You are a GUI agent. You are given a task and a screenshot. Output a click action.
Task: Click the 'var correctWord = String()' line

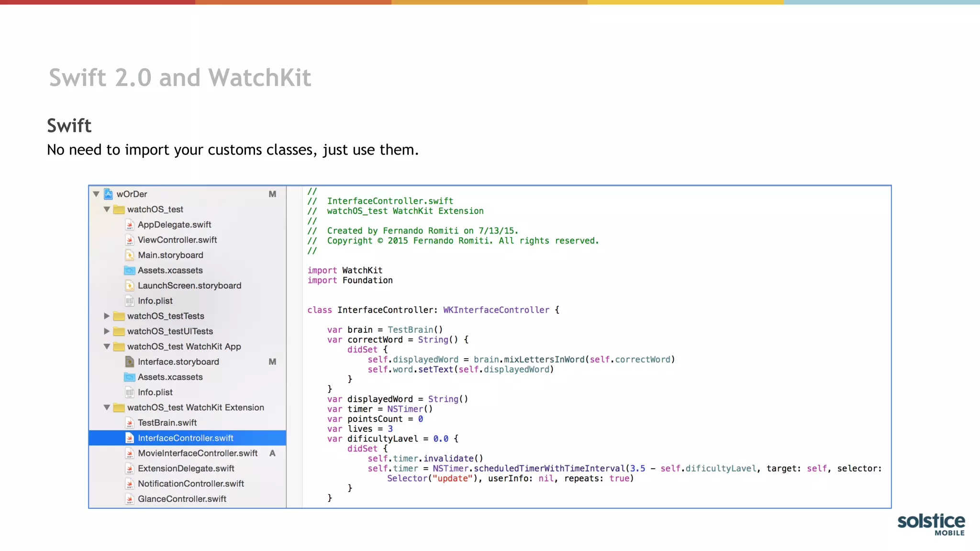[398, 340]
